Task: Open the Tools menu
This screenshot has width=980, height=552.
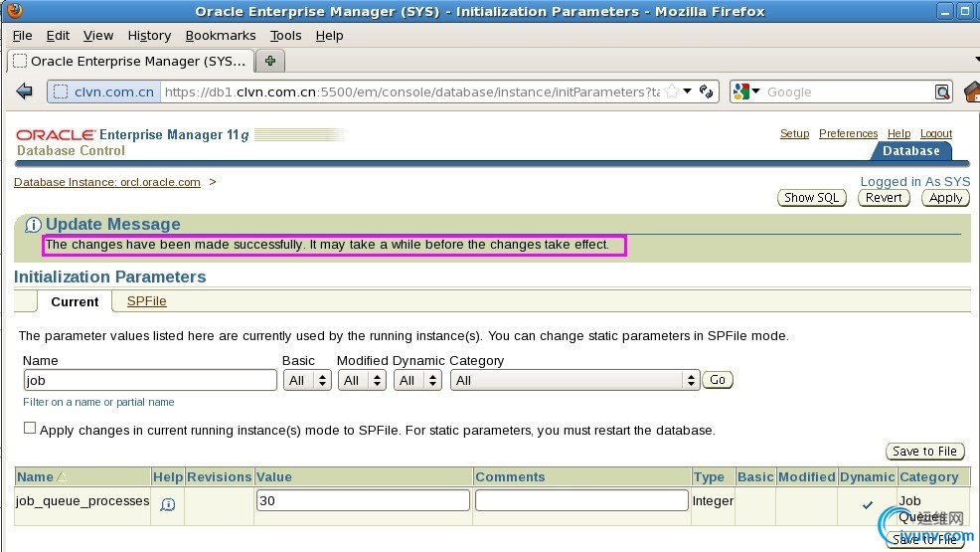Action: pyautogui.click(x=285, y=36)
